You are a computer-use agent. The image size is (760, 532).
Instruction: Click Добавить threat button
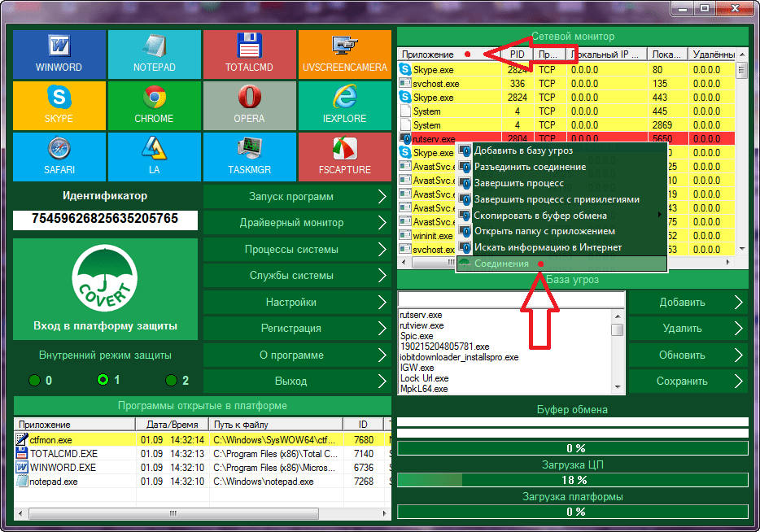tap(688, 303)
